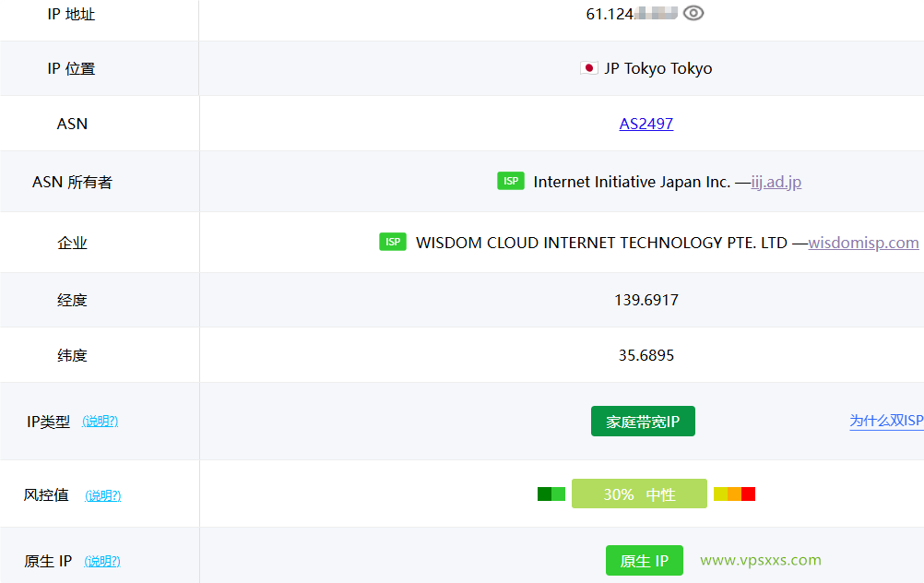Click the orange risk scale block
924x583 pixels.
point(734,494)
